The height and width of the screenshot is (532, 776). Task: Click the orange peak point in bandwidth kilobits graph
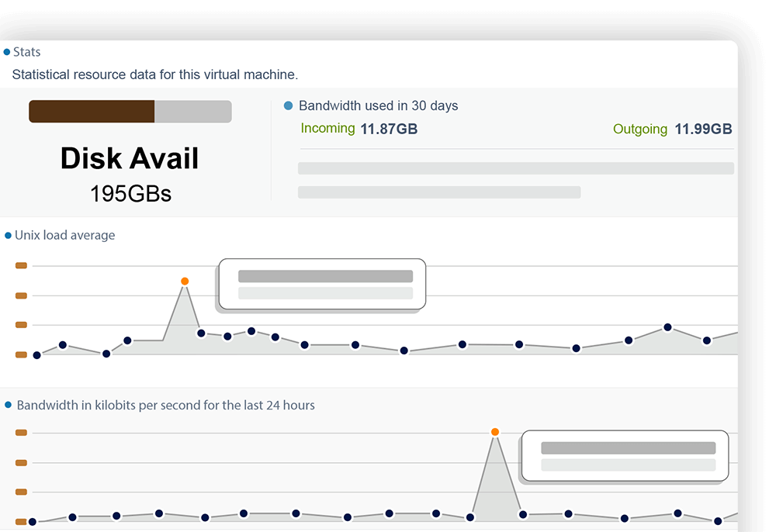point(495,432)
